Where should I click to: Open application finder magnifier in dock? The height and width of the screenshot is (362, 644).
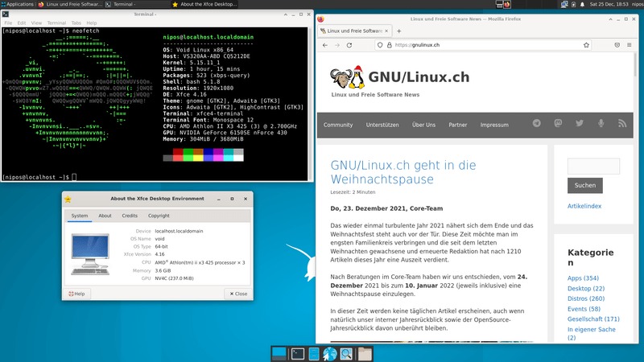(x=346, y=354)
